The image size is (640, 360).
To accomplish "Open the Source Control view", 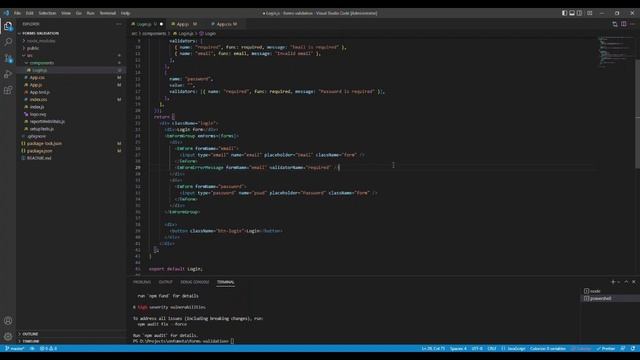I will pyautogui.click(x=8, y=58).
